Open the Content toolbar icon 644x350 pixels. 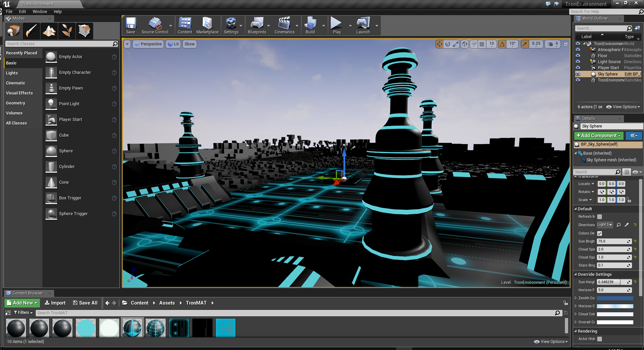click(x=185, y=25)
